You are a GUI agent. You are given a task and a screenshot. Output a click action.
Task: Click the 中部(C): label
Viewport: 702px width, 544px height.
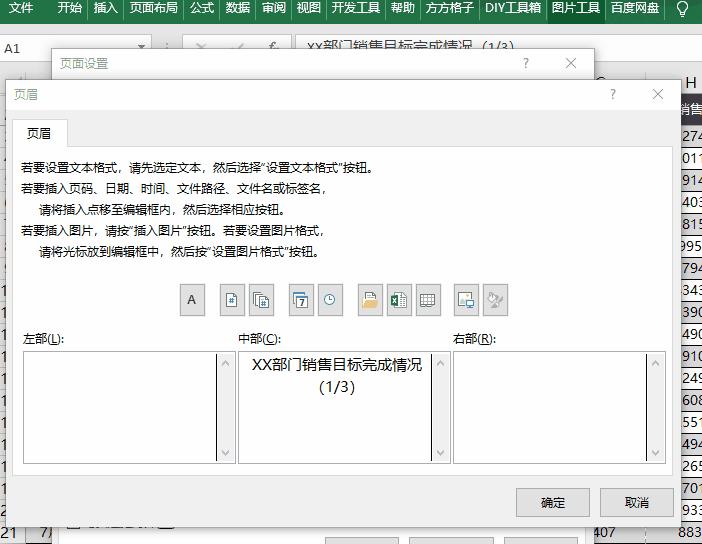pos(260,339)
